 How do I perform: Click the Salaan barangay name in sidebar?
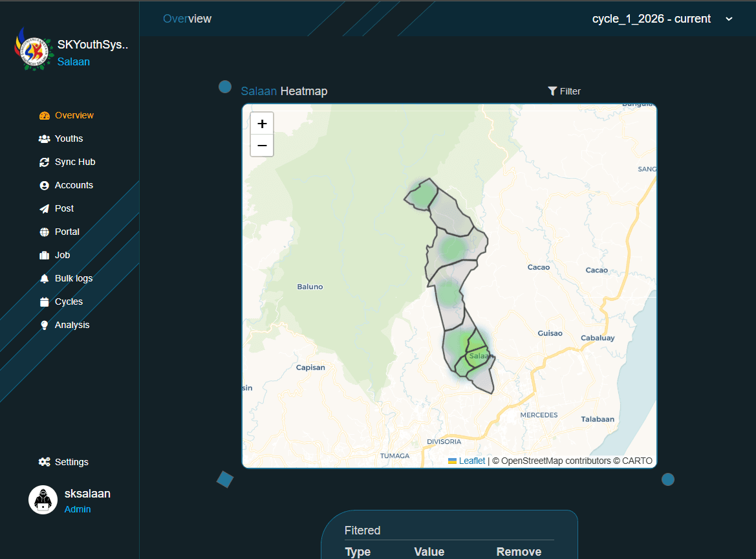[x=73, y=61]
